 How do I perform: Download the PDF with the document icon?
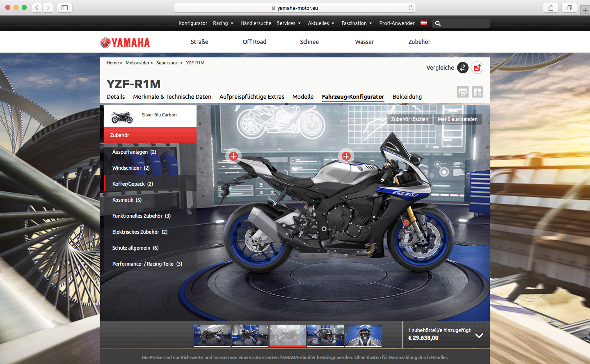(x=478, y=92)
